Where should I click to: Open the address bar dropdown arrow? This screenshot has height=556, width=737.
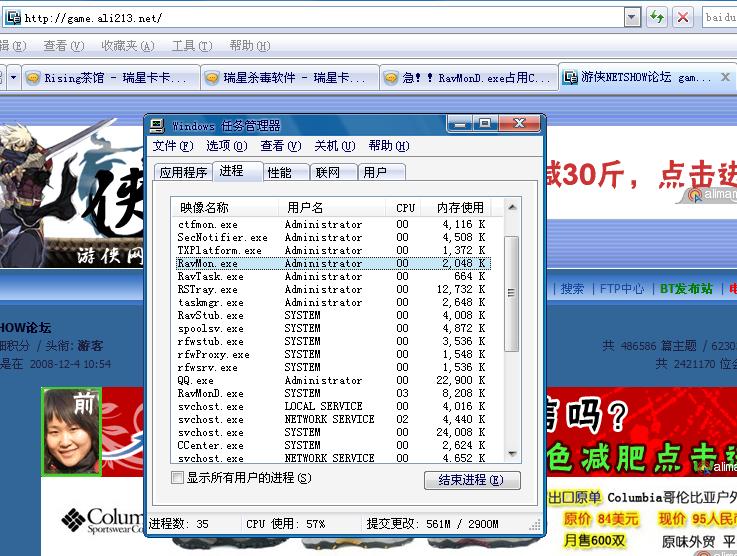coord(632,18)
